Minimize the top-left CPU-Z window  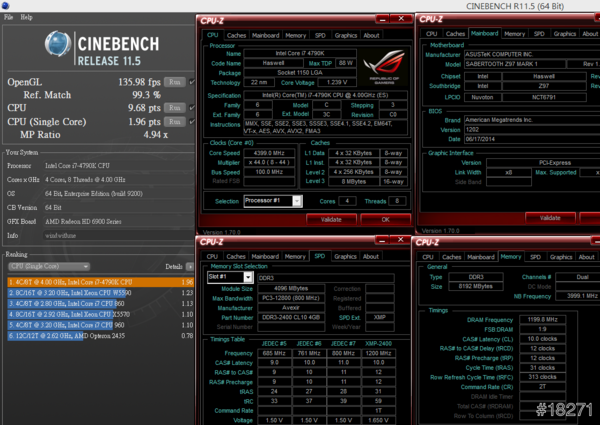[382, 19]
